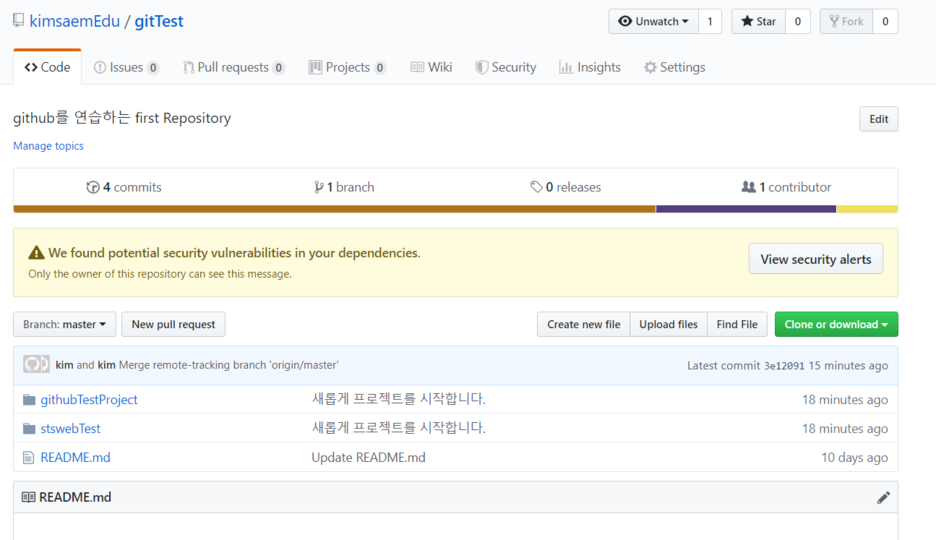This screenshot has height=540, width=936.
Task: Click Create new file button
Action: coord(583,324)
